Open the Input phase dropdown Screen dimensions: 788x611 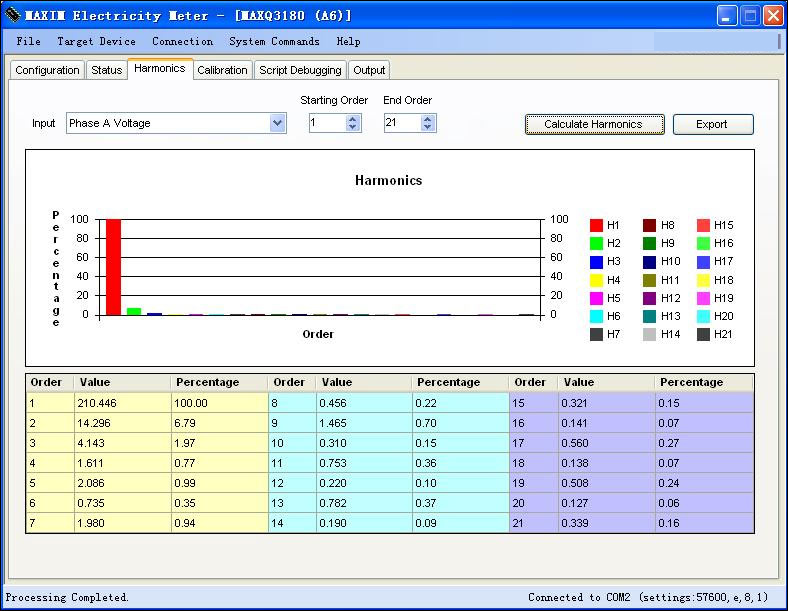click(x=277, y=123)
